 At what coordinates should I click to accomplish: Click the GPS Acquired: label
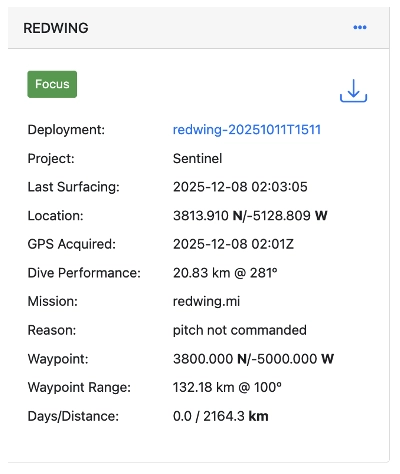point(72,244)
